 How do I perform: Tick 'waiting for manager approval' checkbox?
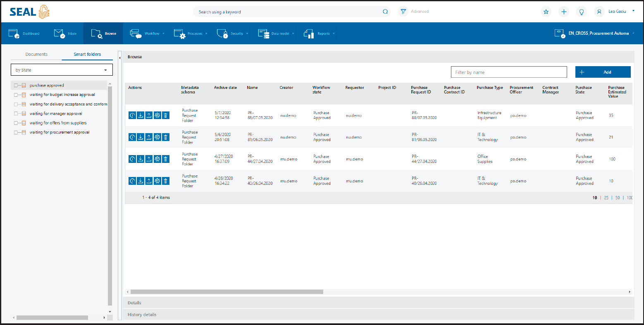point(16,114)
